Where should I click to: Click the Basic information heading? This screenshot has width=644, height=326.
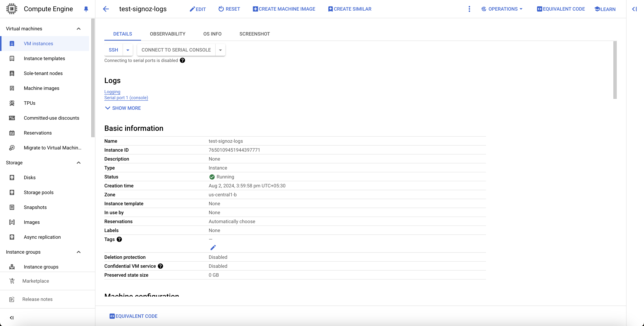coord(134,128)
